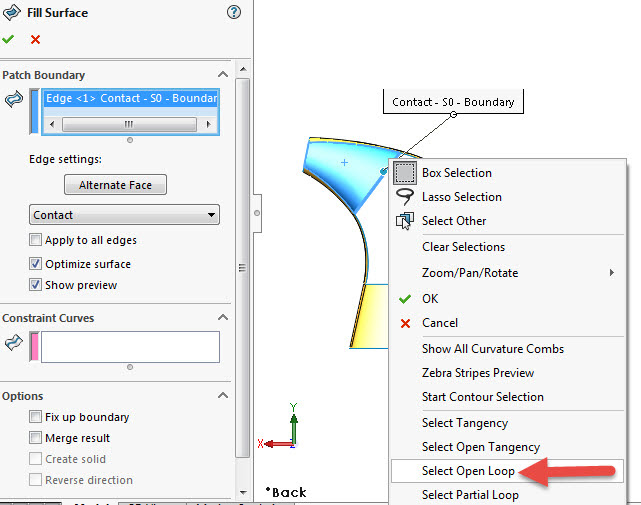Viewport: 641px width, 505px height.
Task: Click Select Other icon in context menu
Action: pyautogui.click(x=405, y=221)
